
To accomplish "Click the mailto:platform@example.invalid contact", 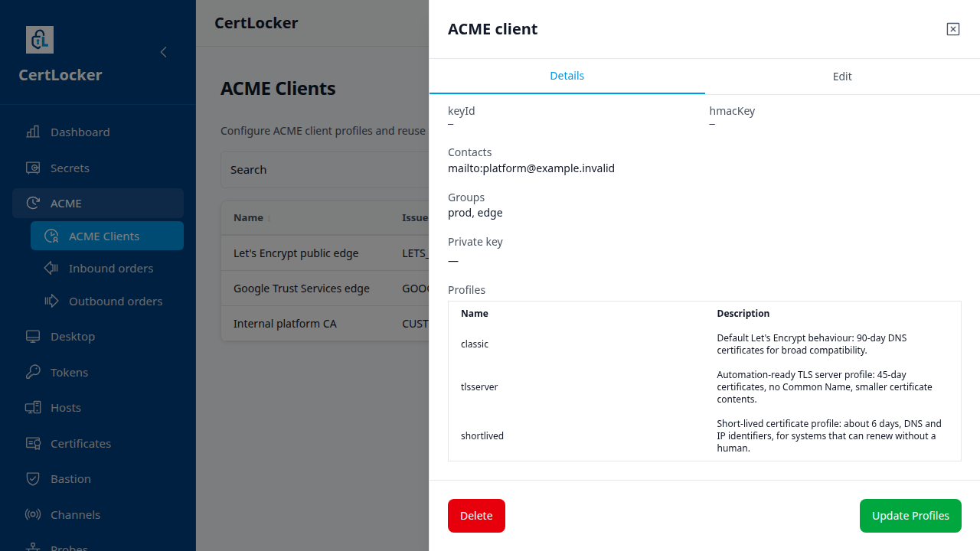I will point(531,168).
